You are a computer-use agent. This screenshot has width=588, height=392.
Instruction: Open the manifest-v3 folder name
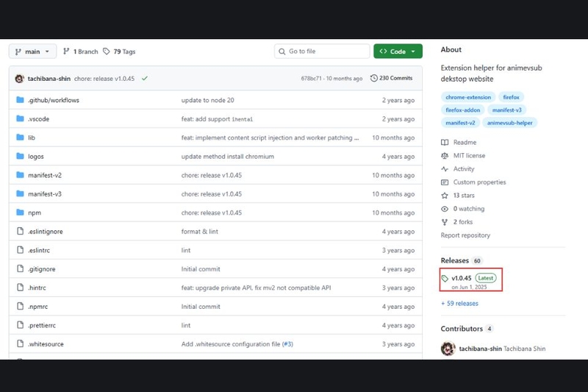coord(45,194)
